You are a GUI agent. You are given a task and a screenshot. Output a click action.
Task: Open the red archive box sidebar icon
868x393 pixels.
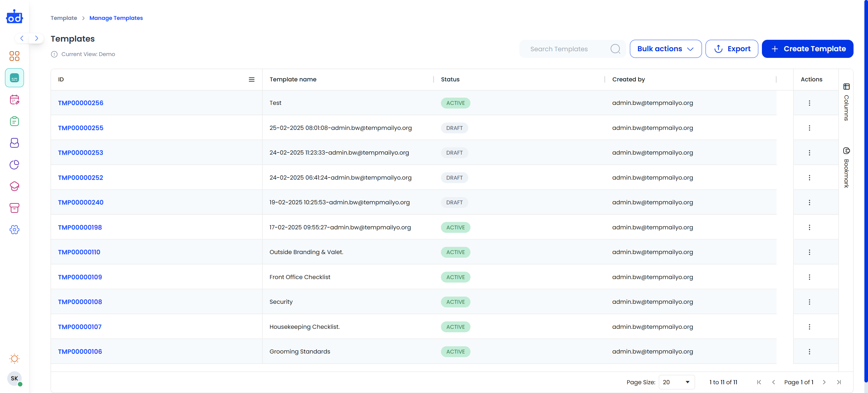point(14,208)
